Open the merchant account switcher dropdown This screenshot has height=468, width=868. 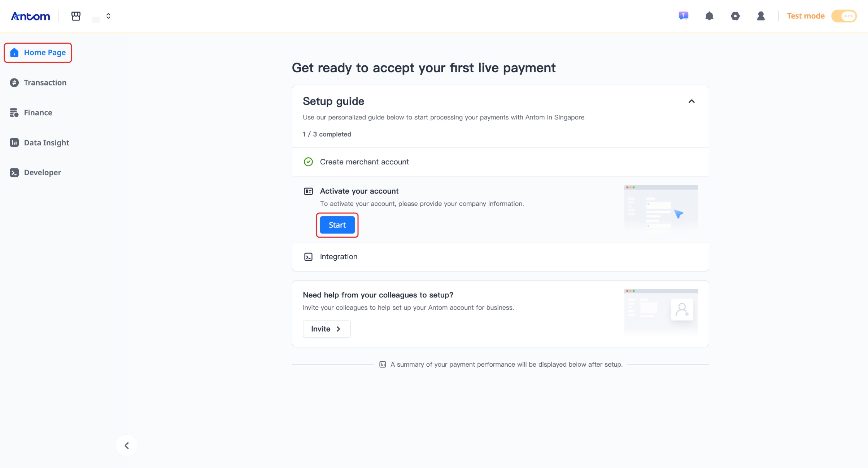point(108,16)
